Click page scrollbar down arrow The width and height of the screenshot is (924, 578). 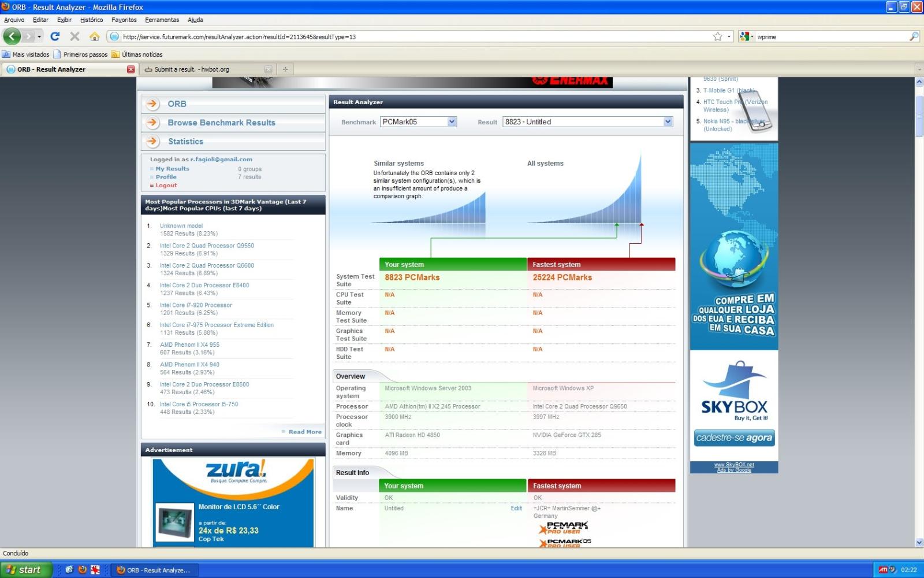919,542
